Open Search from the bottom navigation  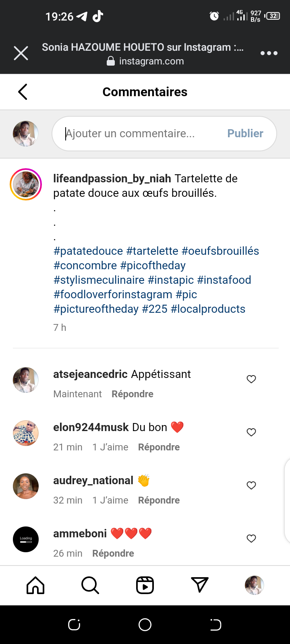(x=90, y=585)
